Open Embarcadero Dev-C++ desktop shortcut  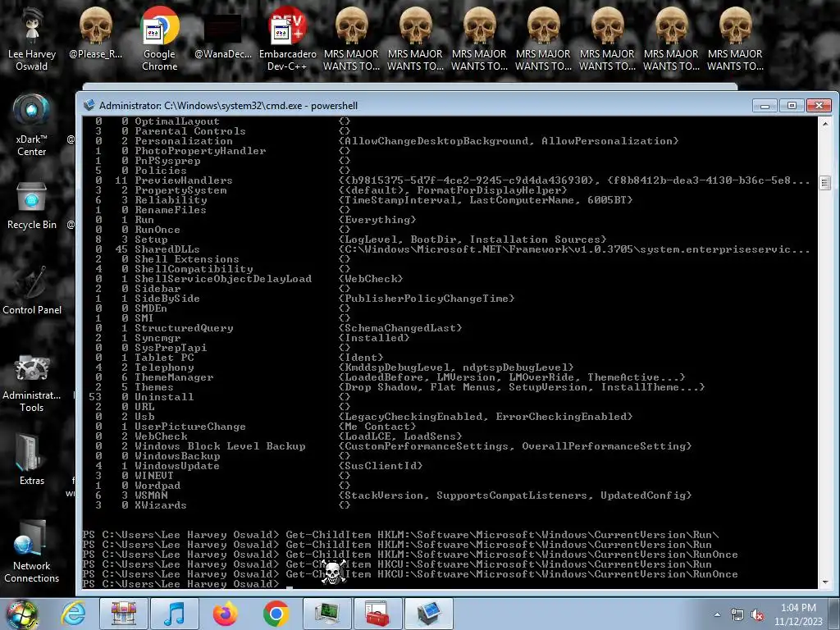(287, 39)
